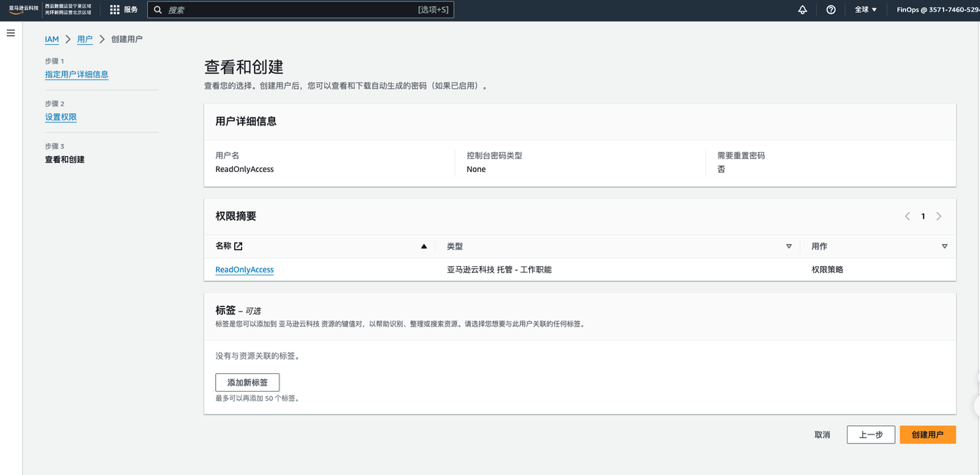Image resolution: width=980 pixels, height=475 pixels.
Task: Go to previous page of permissions summary
Action: coord(907,216)
